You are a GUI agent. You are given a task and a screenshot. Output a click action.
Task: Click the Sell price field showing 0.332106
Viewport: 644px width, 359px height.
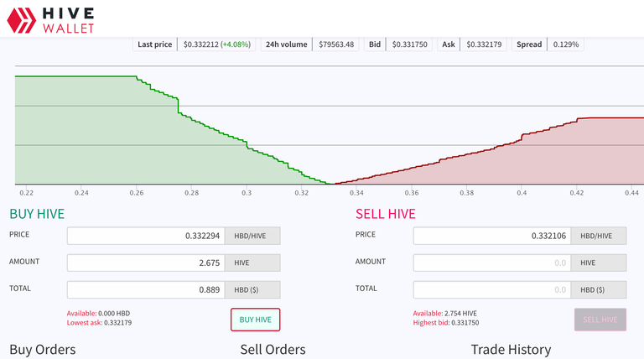[492, 236]
